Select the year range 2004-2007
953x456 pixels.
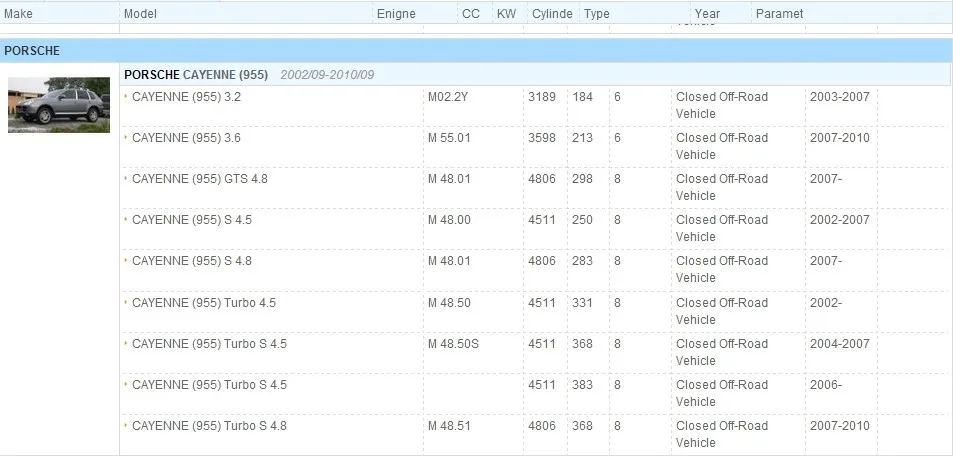(839, 344)
